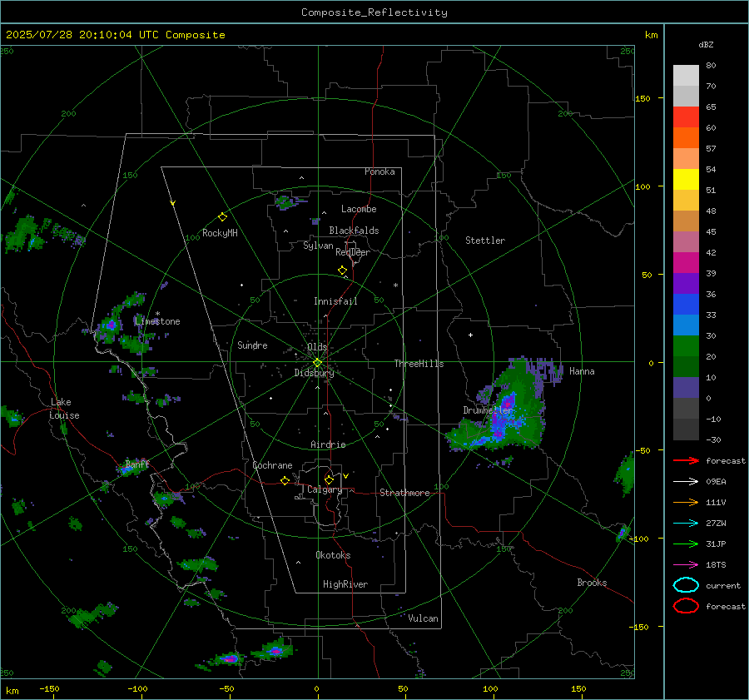The width and height of the screenshot is (749, 700).
Task: Select the red color swatch in dBZ scale
Action: point(686,117)
